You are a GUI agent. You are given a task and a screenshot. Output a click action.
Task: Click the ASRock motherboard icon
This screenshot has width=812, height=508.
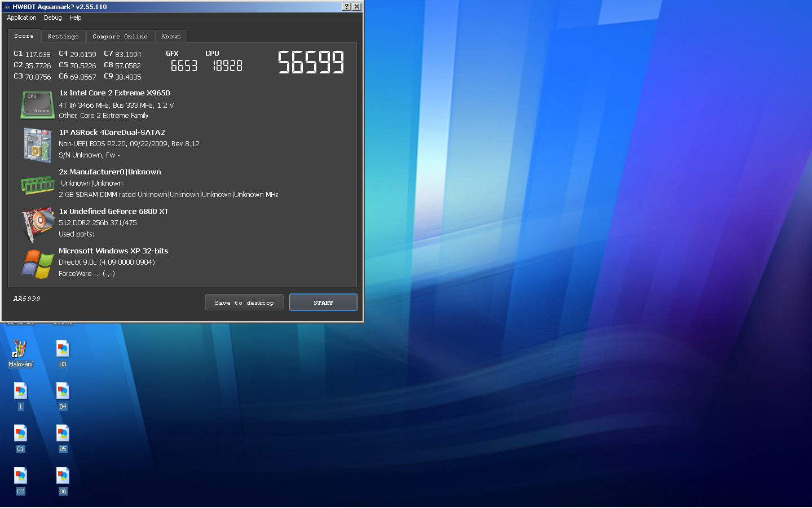[37, 145]
